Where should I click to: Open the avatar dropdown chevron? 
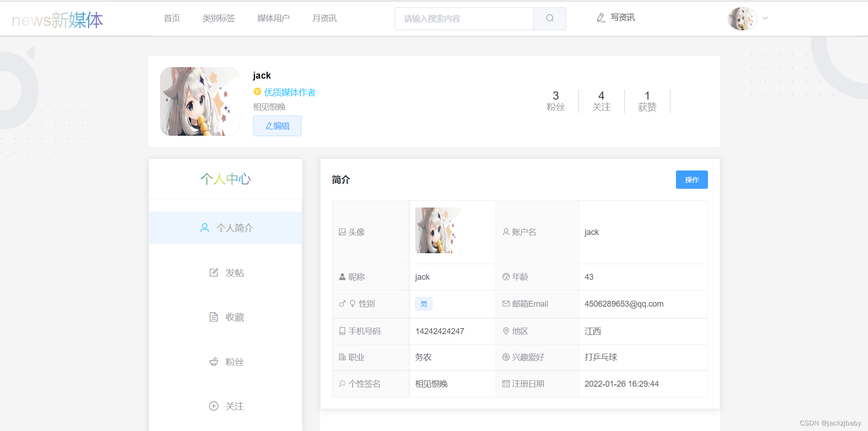coord(765,18)
